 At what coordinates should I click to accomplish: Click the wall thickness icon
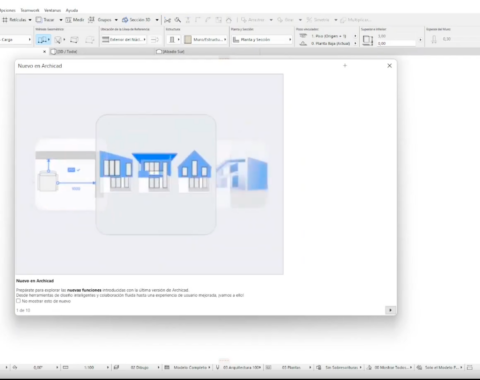434,40
